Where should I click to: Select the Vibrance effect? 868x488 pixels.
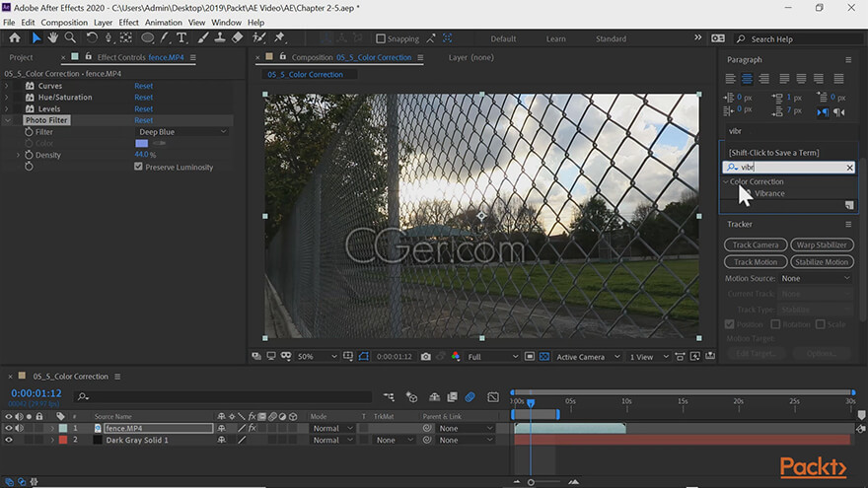pos(769,193)
